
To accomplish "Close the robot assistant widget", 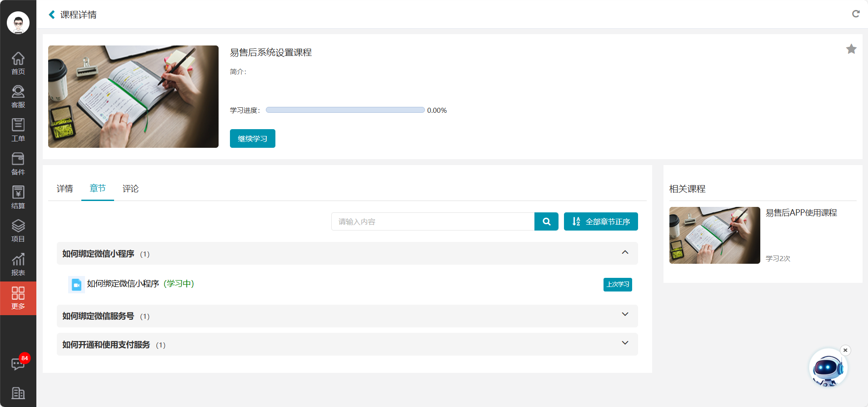I will pos(845,350).
